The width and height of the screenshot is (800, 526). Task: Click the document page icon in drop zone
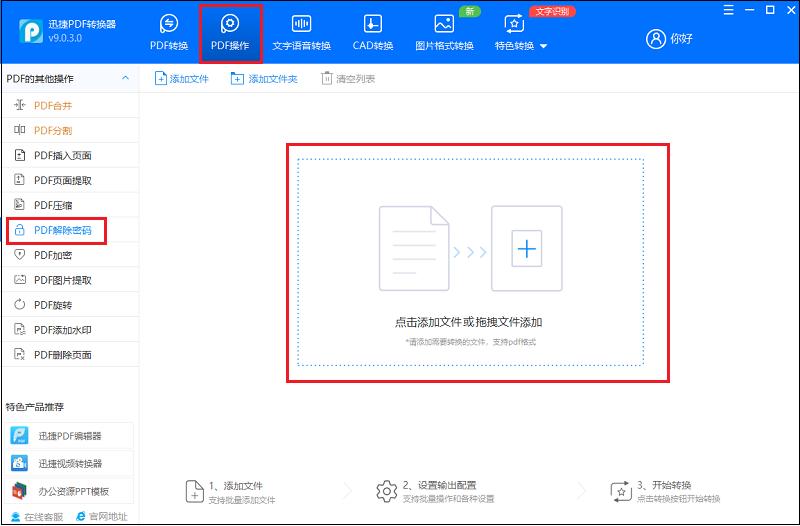click(414, 248)
